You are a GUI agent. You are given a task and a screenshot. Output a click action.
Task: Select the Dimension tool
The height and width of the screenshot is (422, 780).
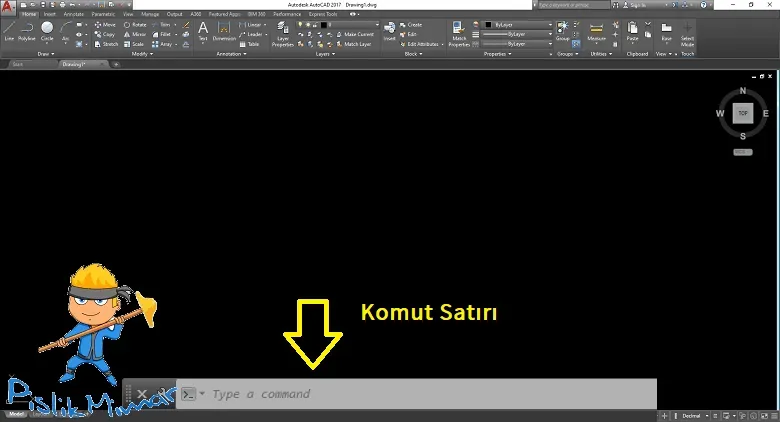(224, 31)
